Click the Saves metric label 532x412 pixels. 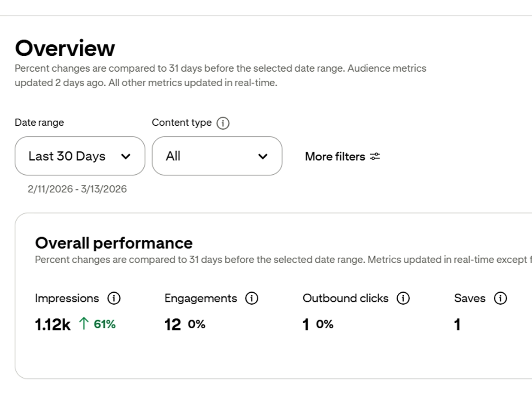pos(470,298)
